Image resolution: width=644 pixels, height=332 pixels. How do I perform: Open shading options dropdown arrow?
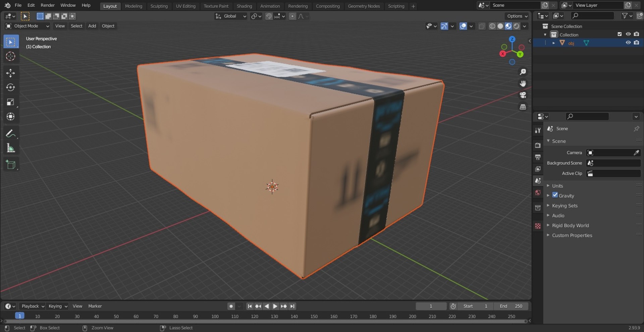pos(525,26)
